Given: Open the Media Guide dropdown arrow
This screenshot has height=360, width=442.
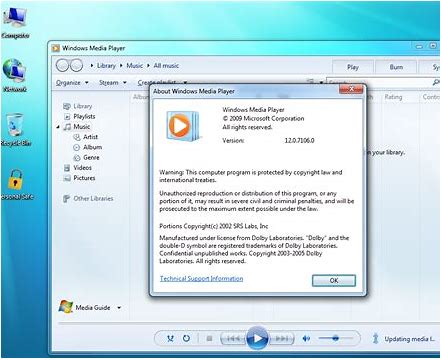Looking at the screenshot, I should tap(119, 308).
